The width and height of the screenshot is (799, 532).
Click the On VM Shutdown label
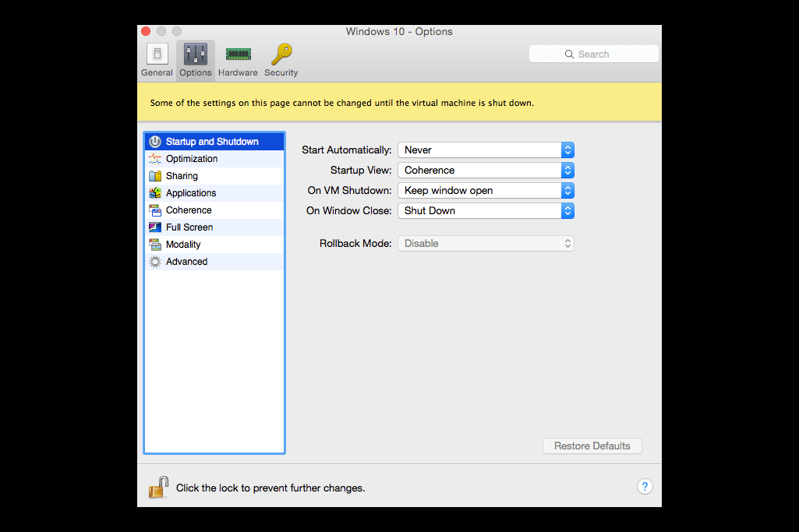click(x=349, y=190)
